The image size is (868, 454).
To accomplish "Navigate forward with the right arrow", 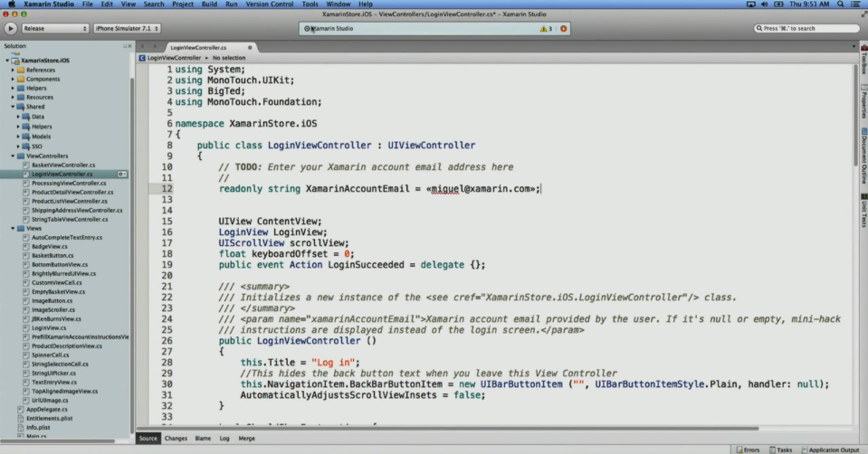I will pyautogui.click(x=155, y=47).
